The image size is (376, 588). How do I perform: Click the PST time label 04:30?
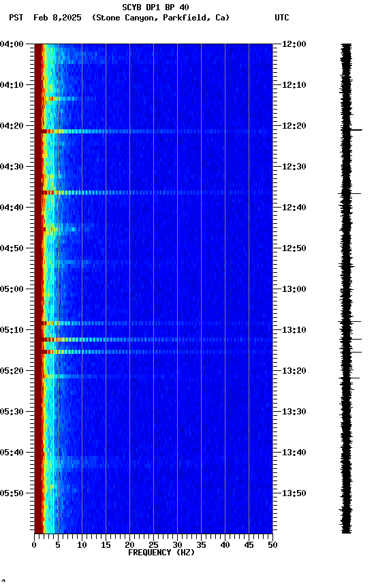(x=12, y=167)
